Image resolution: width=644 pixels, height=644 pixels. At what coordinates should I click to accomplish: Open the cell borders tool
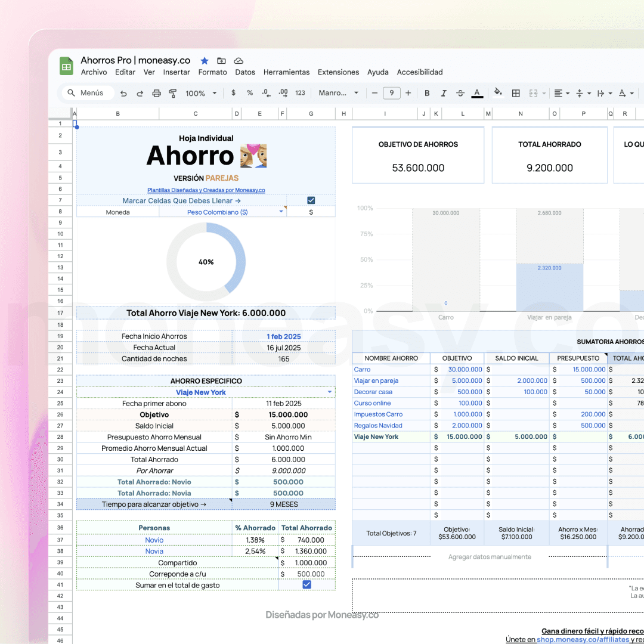pos(516,93)
